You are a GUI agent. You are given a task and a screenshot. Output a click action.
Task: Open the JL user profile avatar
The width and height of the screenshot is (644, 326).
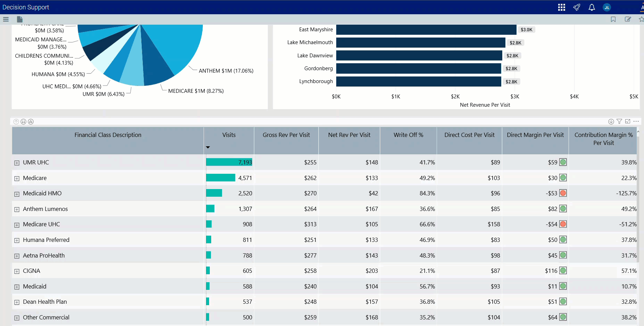pos(607,7)
